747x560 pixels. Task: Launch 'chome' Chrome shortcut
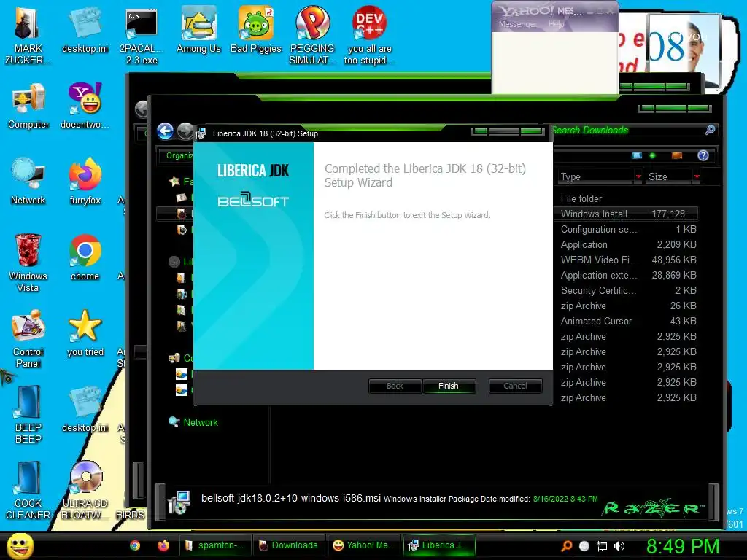pos(85,257)
